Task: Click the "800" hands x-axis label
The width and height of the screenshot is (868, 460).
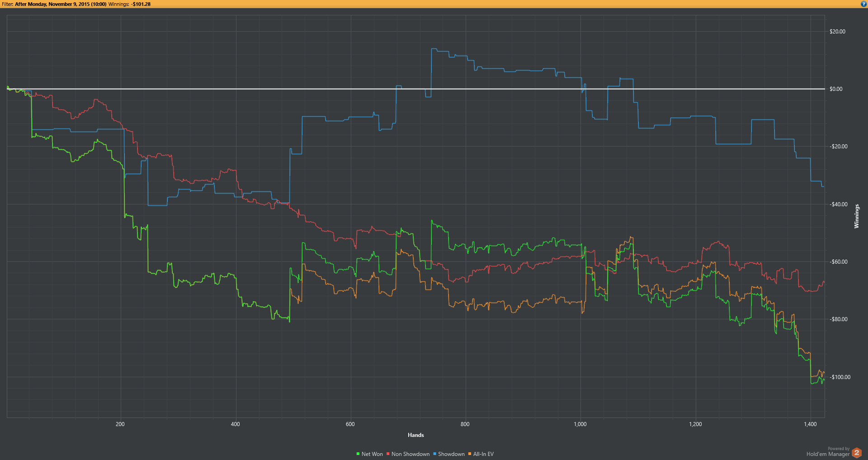Action: (x=465, y=424)
